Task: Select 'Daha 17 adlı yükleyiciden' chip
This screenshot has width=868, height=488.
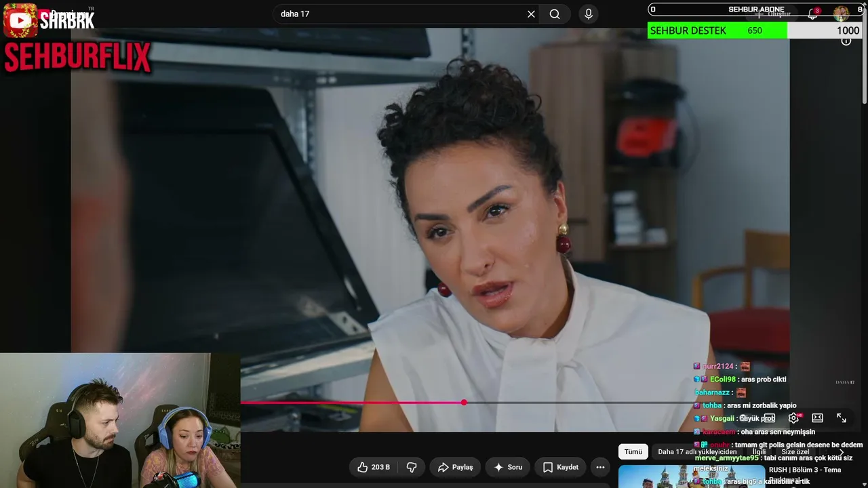Action: pyautogui.click(x=697, y=452)
